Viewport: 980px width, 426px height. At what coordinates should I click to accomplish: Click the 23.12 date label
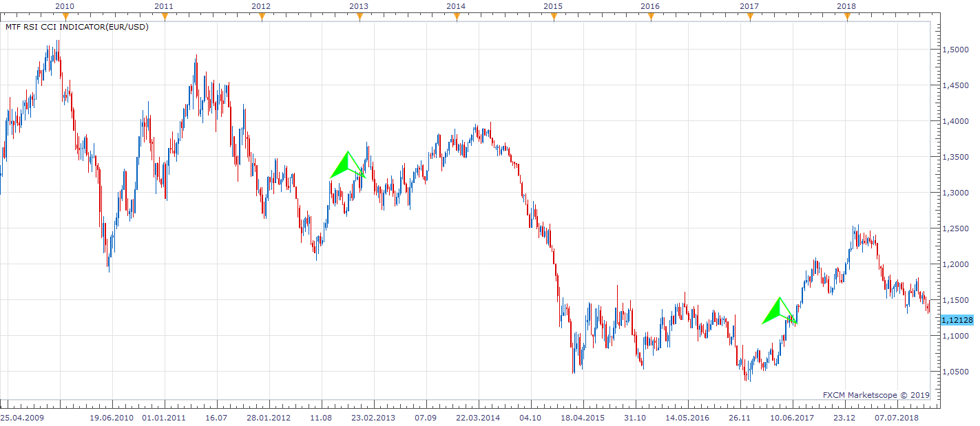click(844, 418)
